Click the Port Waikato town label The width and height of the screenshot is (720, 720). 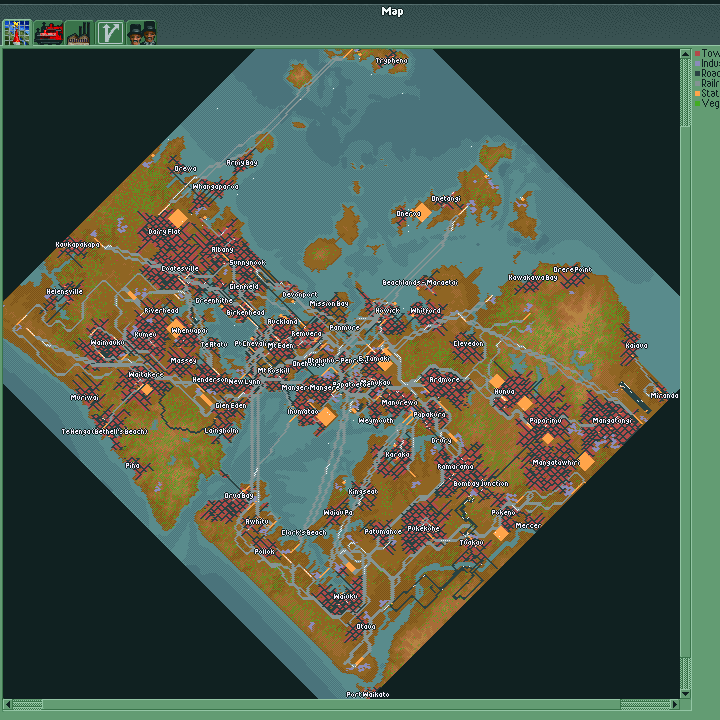367,694
